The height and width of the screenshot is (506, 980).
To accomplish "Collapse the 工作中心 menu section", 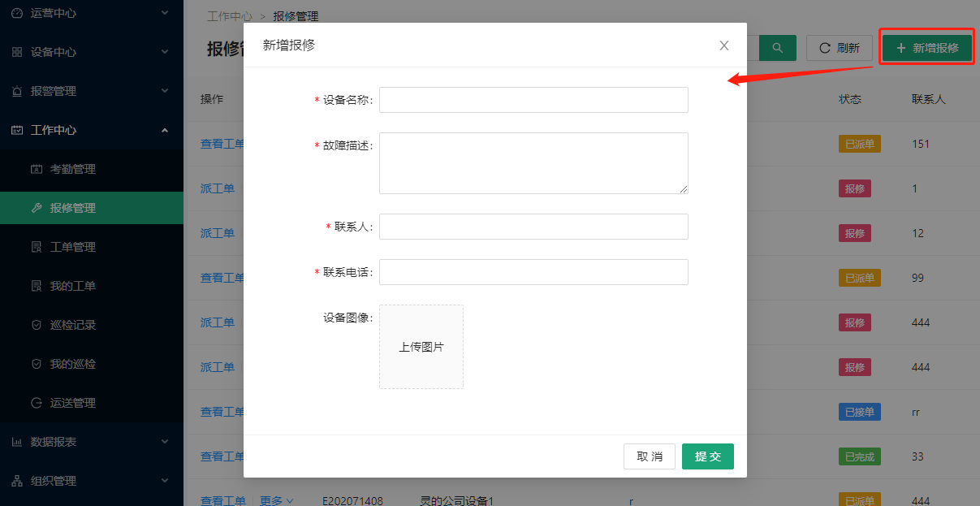I will (x=165, y=130).
